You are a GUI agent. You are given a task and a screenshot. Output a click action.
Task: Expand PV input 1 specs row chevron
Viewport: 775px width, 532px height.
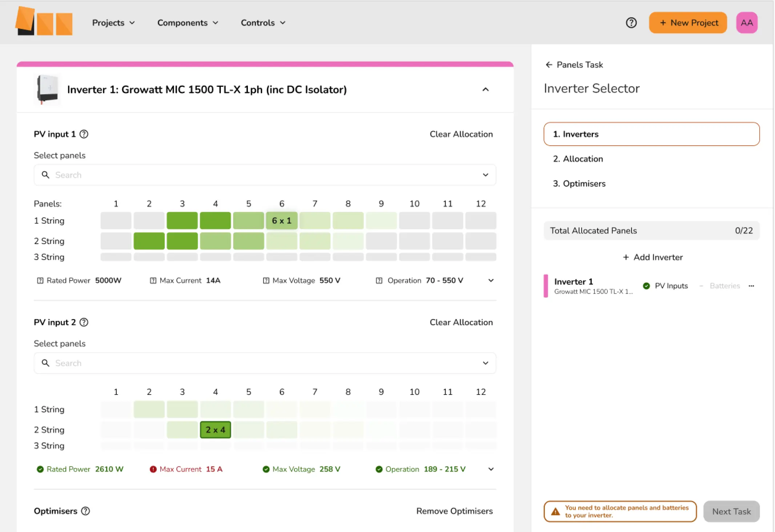pos(491,281)
